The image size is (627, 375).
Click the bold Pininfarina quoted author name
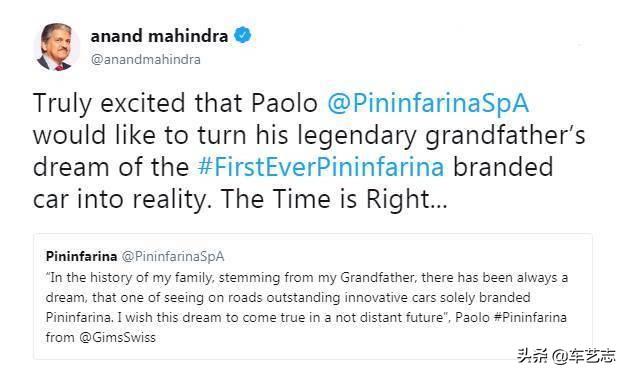pos(81,256)
